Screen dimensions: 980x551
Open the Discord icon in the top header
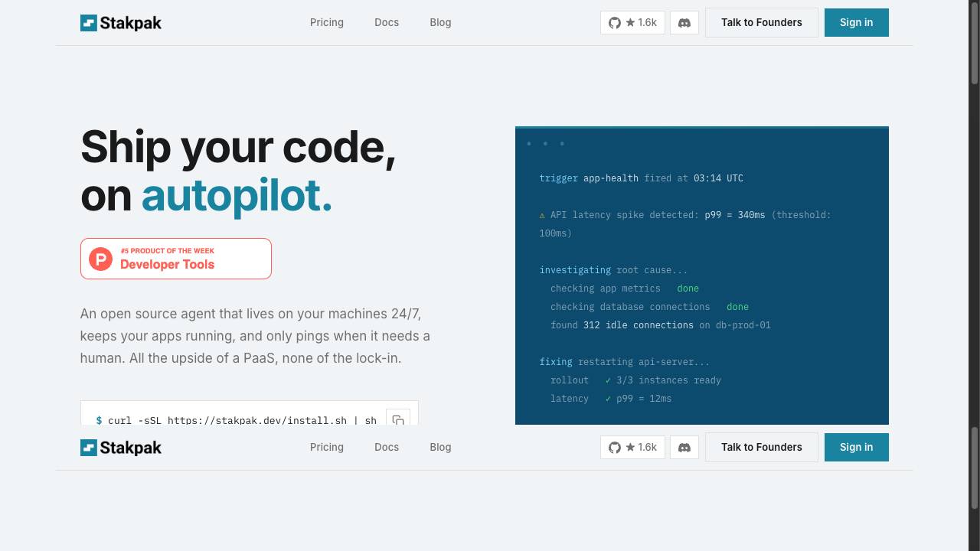684,23
